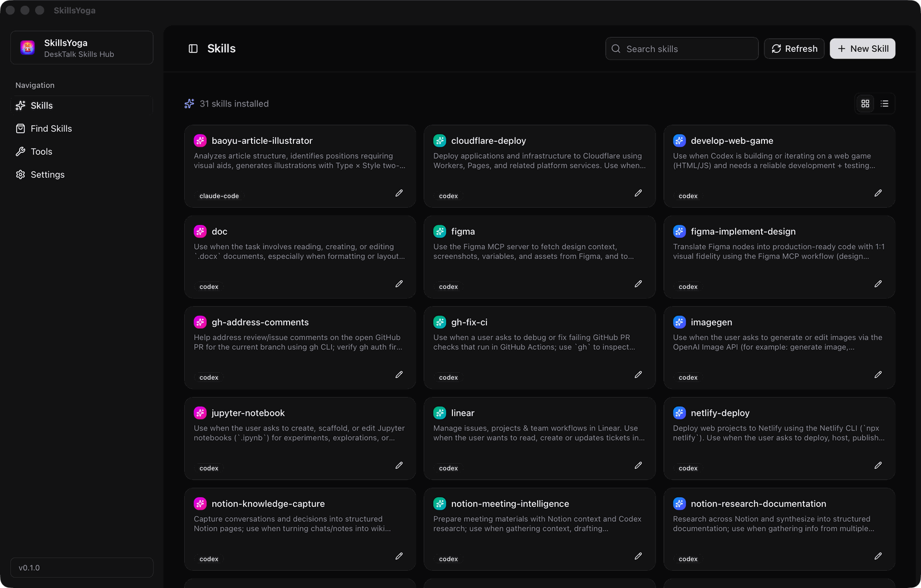Click the Refresh button
The image size is (921, 588).
coord(794,49)
